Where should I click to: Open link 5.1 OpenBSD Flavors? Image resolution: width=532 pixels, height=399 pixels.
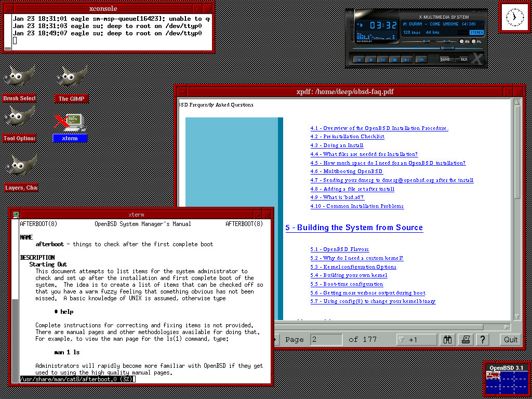click(x=340, y=249)
